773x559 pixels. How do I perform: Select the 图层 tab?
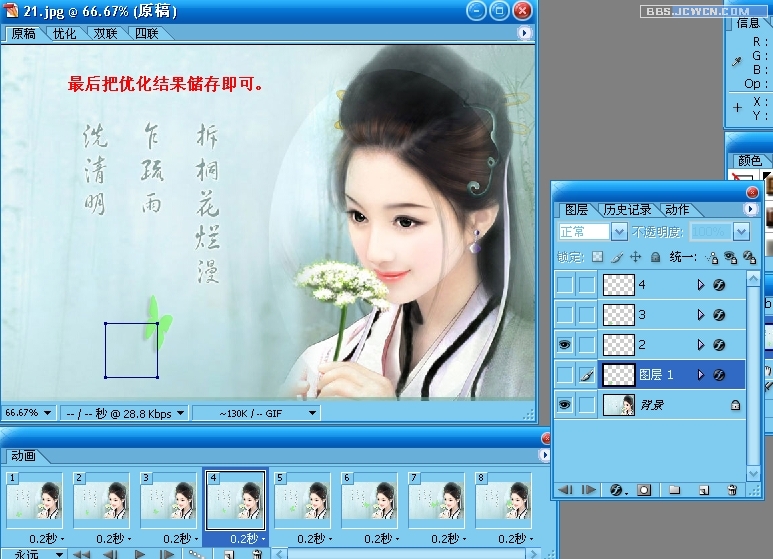coord(576,210)
